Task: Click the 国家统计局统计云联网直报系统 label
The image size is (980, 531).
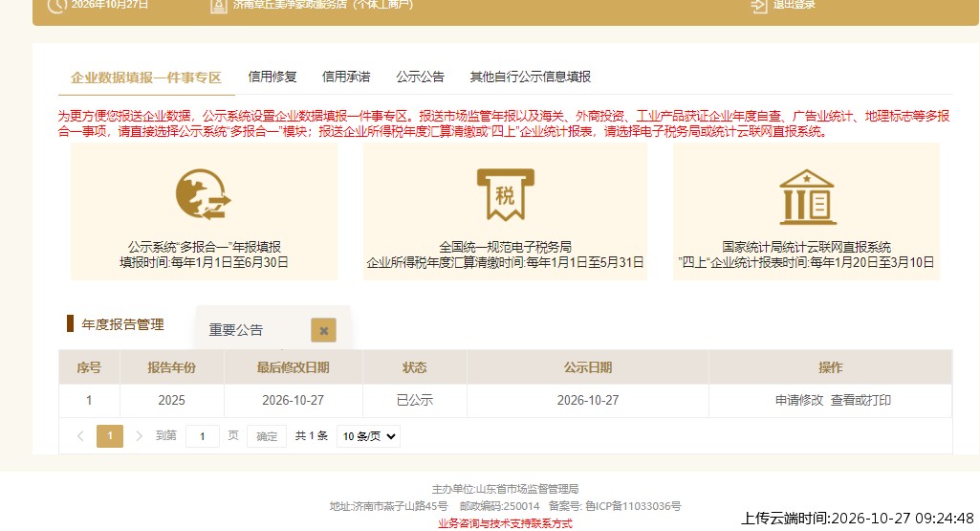Action: tap(806, 247)
